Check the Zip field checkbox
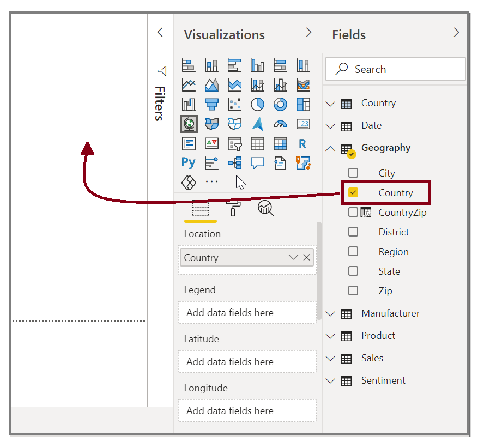This screenshot has width=484, height=448. pyautogui.click(x=353, y=290)
